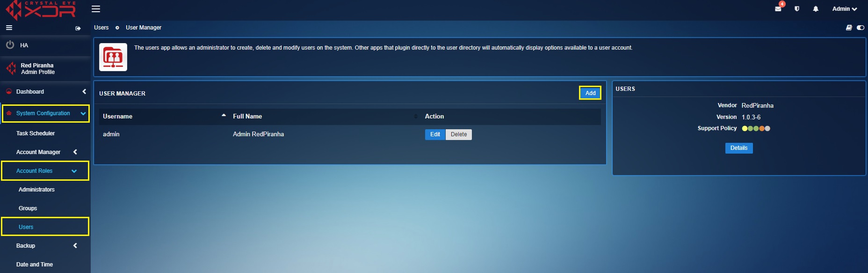Click the admin username cell
The width and height of the screenshot is (868, 273).
pos(111,134)
